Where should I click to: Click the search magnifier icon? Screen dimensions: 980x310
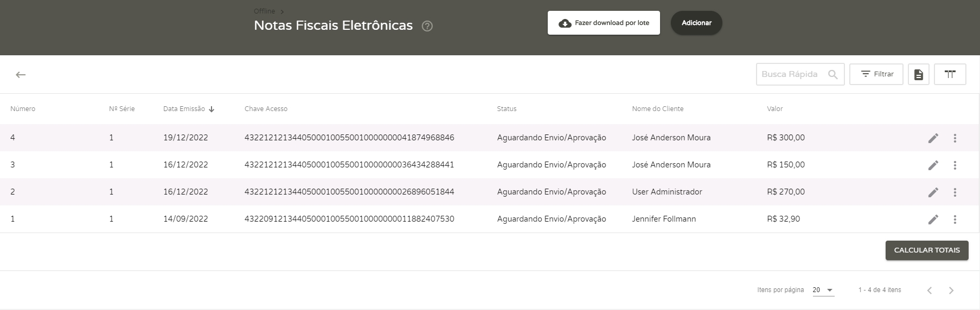(x=833, y=75)
